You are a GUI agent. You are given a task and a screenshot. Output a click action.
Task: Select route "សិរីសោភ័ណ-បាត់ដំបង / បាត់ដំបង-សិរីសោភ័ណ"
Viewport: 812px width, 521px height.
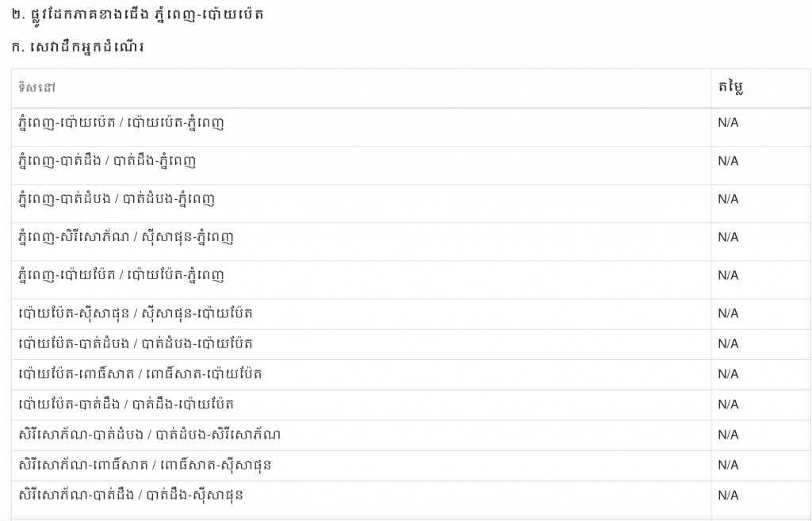[149, 435]
